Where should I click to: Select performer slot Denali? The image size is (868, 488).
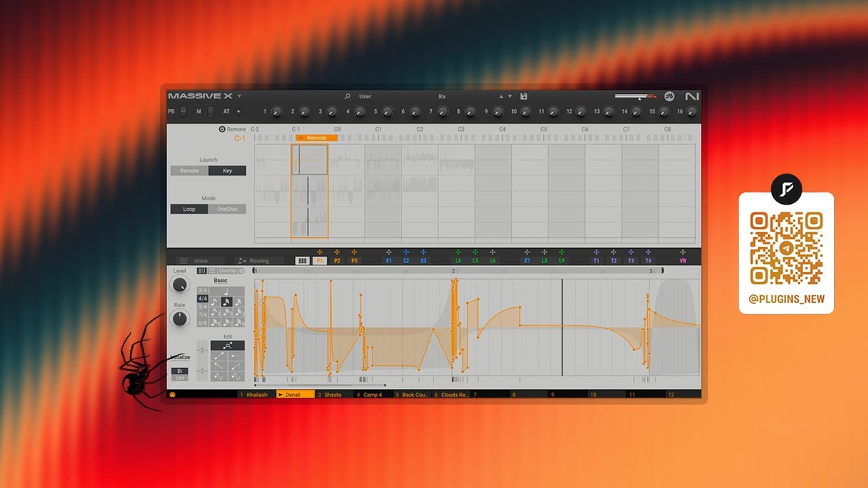[296, 395]
